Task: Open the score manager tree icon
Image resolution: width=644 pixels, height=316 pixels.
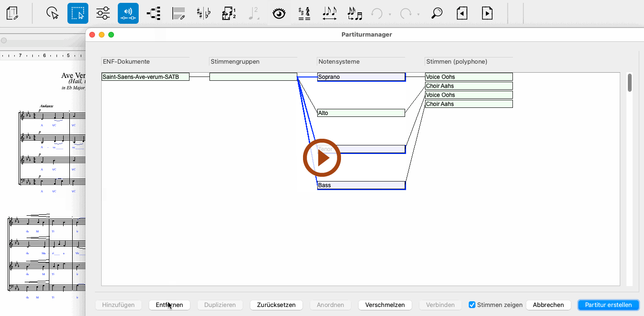Action: [153, 13]
